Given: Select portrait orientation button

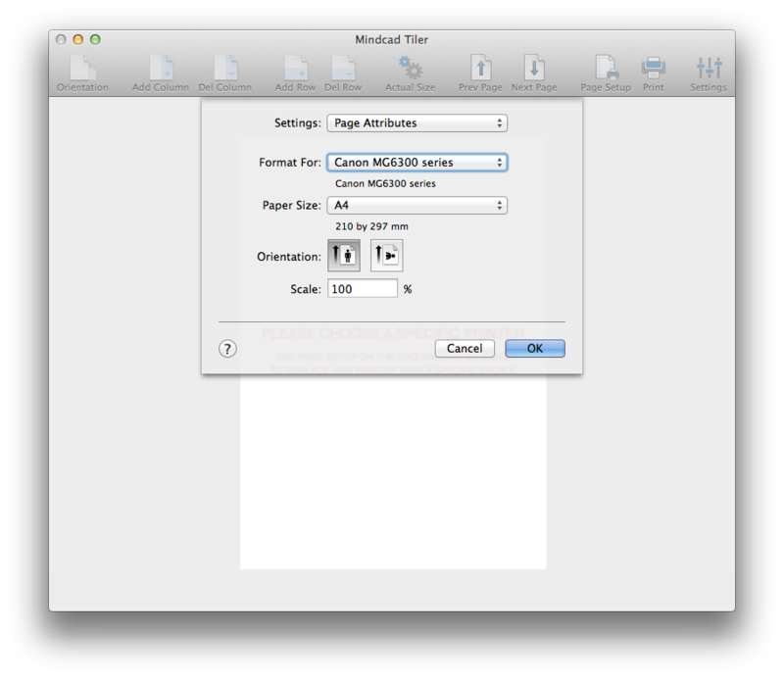Looking at the screenshot, I should coord(344,256).
